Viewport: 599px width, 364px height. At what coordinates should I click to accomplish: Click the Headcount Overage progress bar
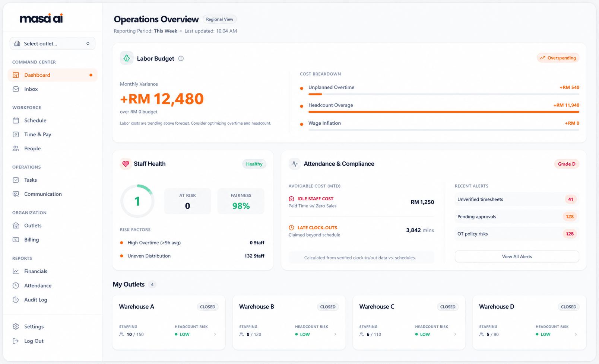click(x=444, y=112)
